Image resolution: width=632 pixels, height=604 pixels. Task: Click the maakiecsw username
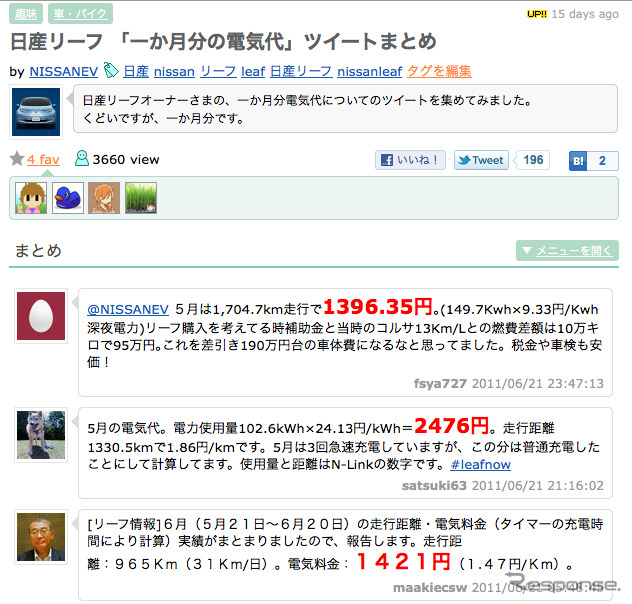tap(430, 588)
